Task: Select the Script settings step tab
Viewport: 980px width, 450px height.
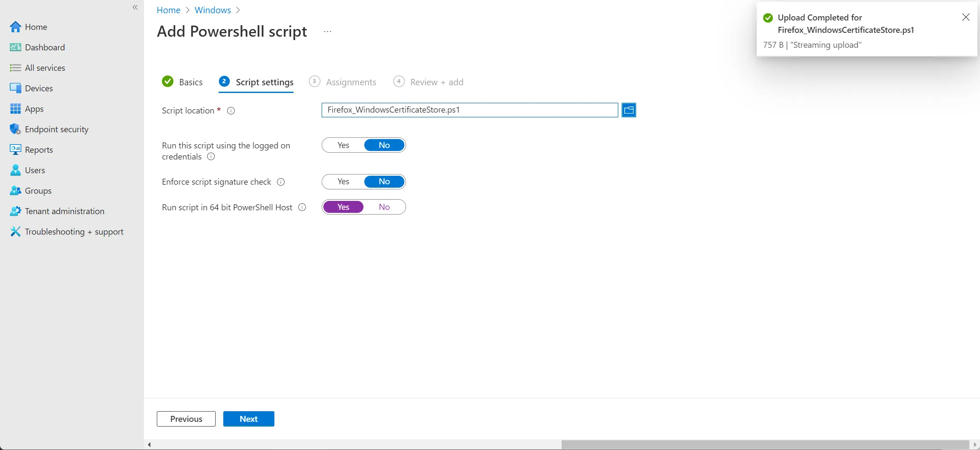Action: pyautogui.click(x=256, y=82)
